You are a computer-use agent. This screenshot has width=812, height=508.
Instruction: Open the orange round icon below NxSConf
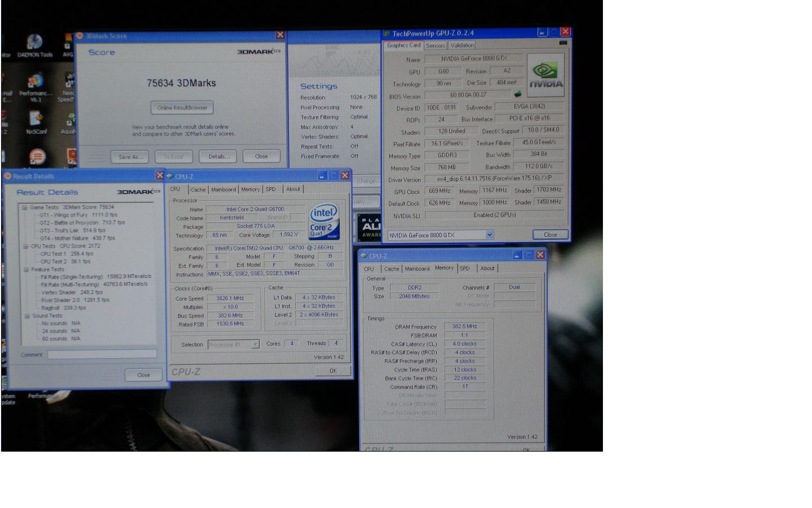37,156
